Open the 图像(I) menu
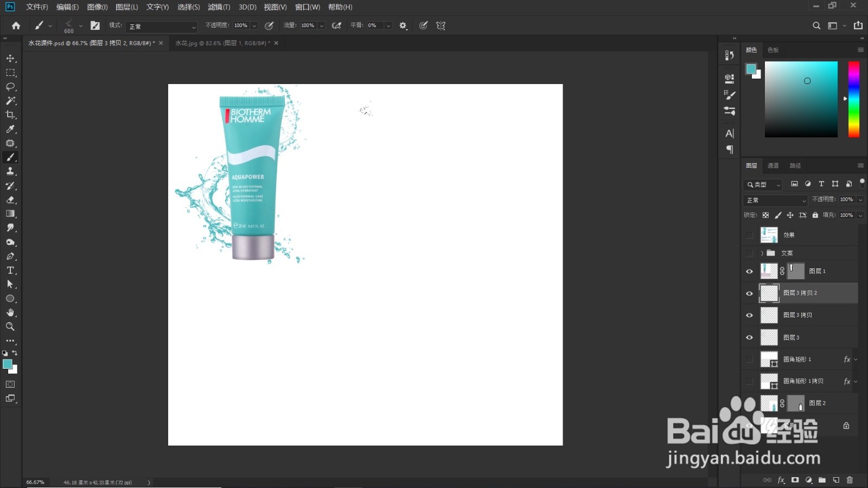The width and height of the screenshot is (868, 488). pos(98,7)
